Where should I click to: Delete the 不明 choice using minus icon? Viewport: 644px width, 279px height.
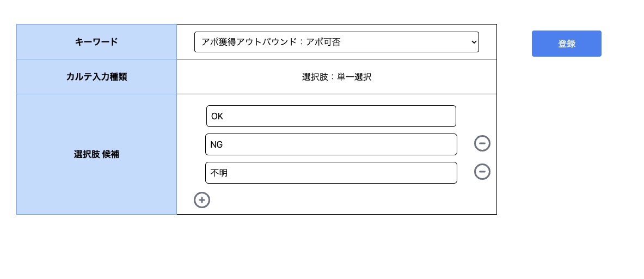pyautogui.click(x=482, y=172)
